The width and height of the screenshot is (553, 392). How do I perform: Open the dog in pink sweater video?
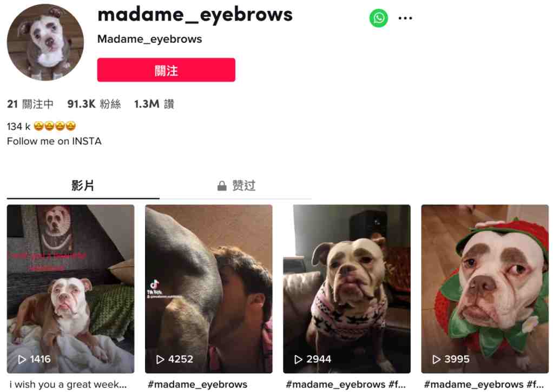(347, 289)
